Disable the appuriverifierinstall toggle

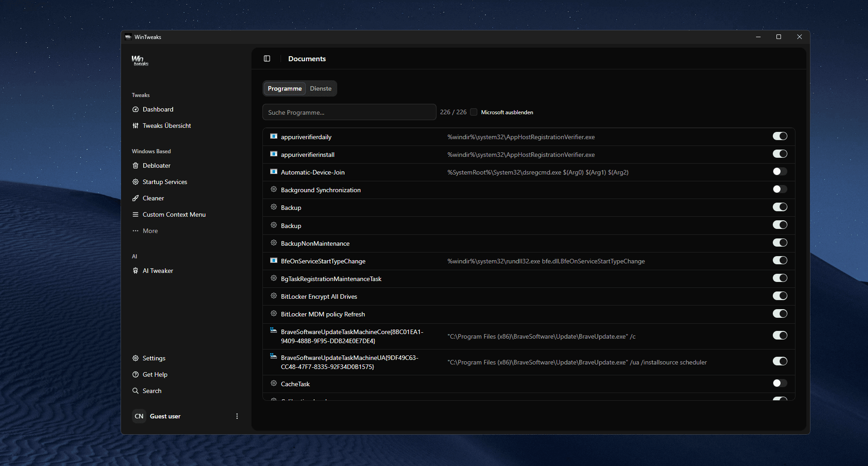point(780,154)
